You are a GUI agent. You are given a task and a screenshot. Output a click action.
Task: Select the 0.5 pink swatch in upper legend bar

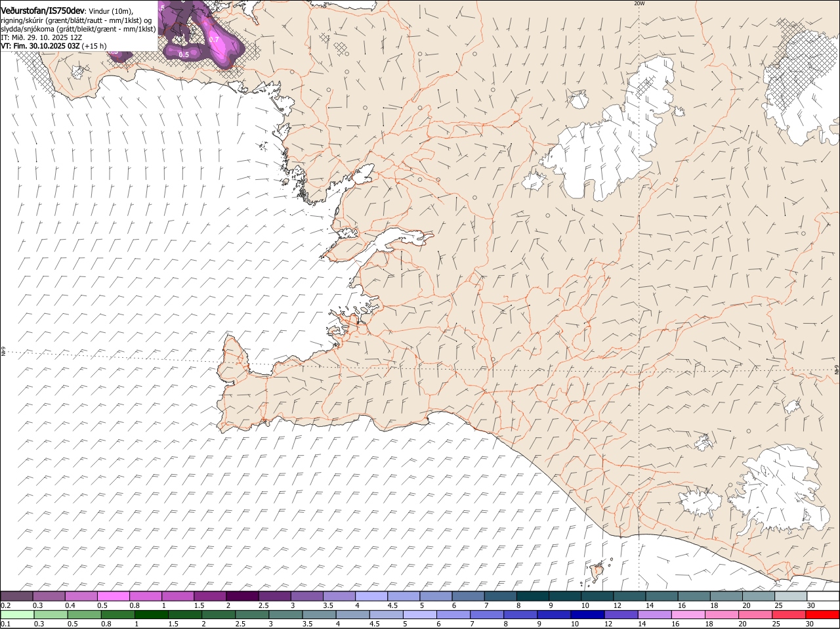pyautogui.click(x=114, y=596)
